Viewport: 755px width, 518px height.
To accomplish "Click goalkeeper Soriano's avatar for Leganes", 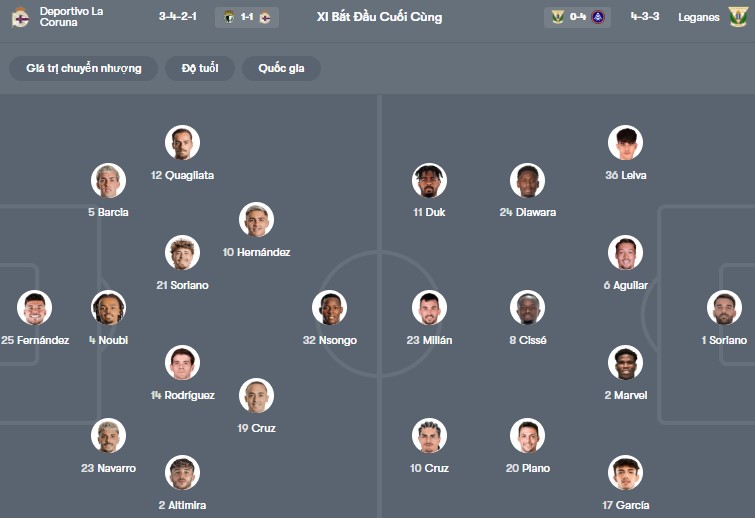I will (724, 308).
